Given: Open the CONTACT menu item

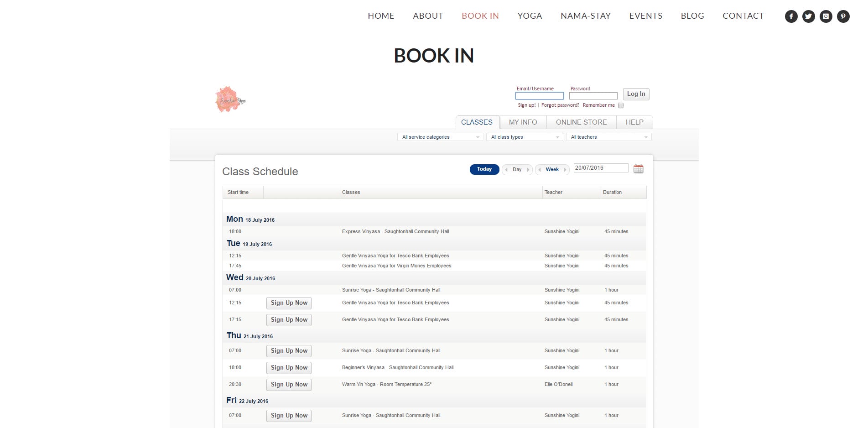Looking at the screenshot, I should coord(743,16).
